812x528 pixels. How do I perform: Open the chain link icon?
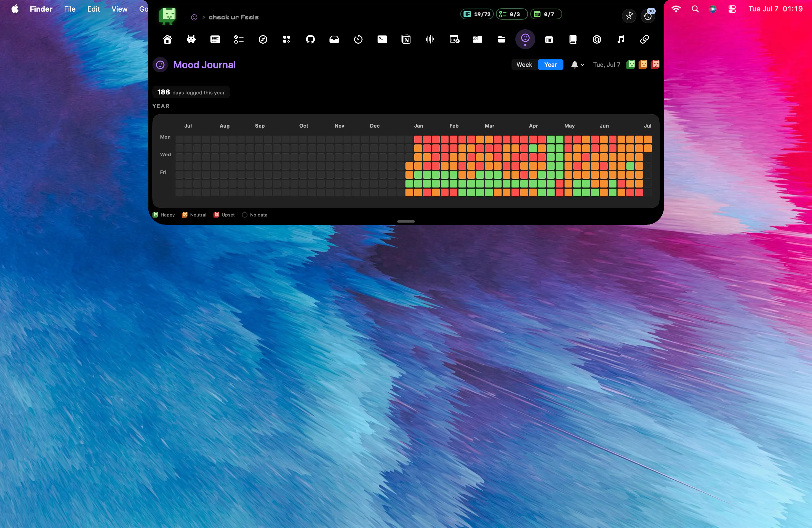(x=644, y=39)
